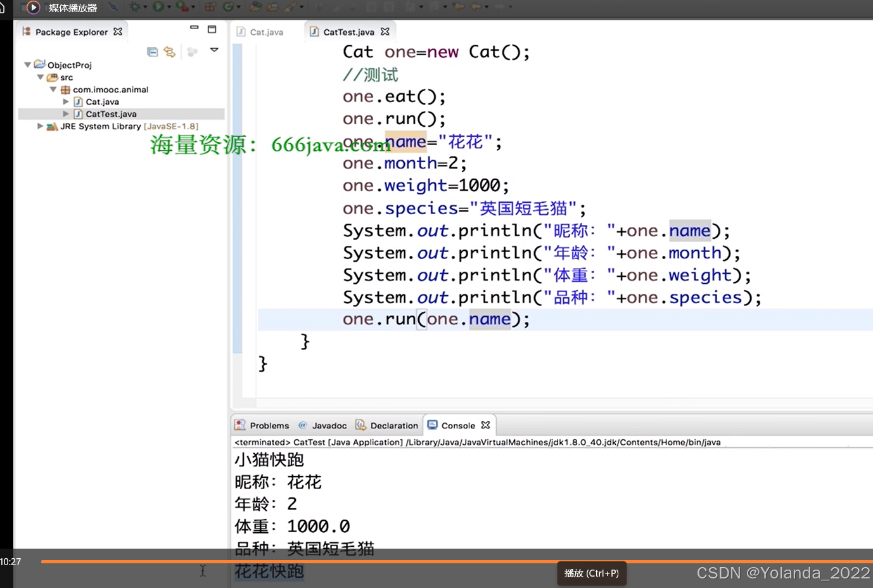Switch to the Cat.java editor tab
Screen dimensions: 873x588
pos(266,32)
